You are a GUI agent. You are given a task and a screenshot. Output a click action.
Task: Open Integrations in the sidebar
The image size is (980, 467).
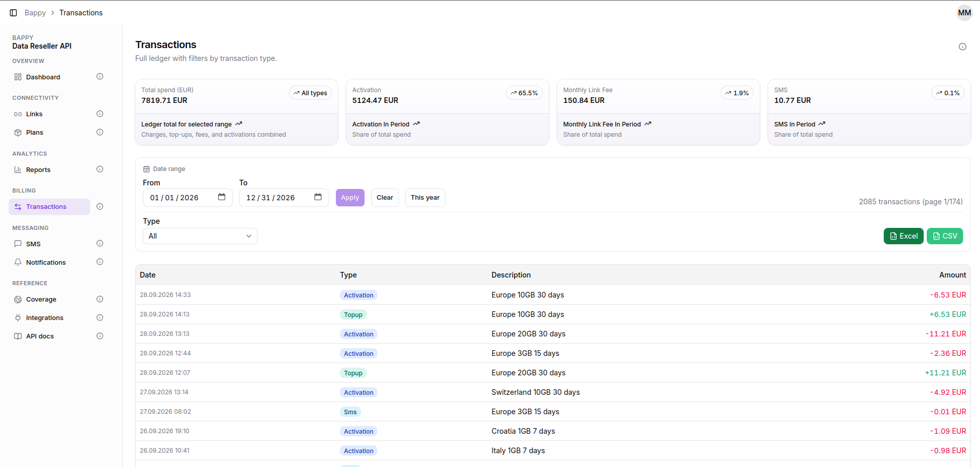pos(50,318)
